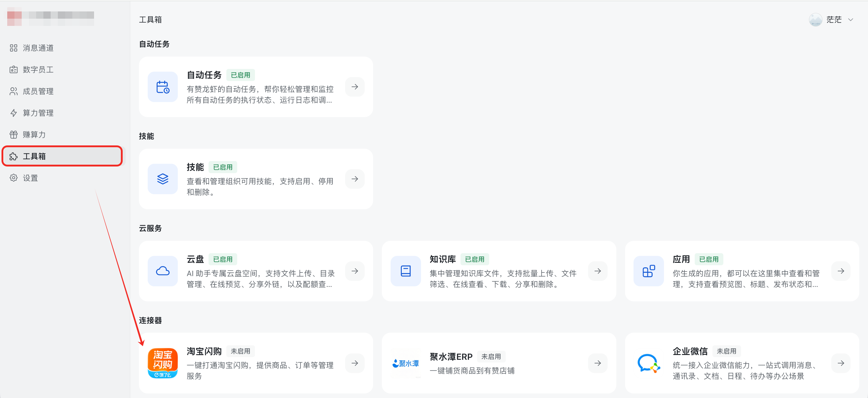Click the 连接器 section heading
This screenshot has height=398, width=868.
150,320
